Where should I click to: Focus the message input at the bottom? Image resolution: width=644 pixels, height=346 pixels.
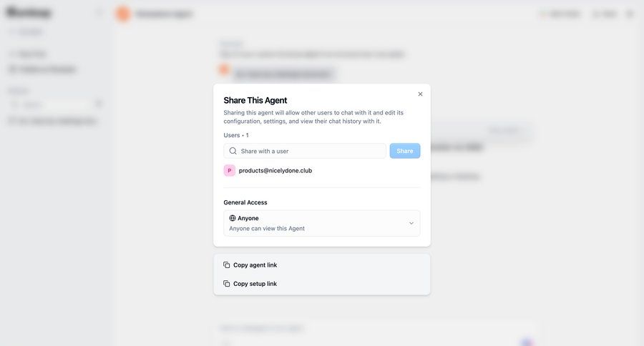click(x=358, y=328)
